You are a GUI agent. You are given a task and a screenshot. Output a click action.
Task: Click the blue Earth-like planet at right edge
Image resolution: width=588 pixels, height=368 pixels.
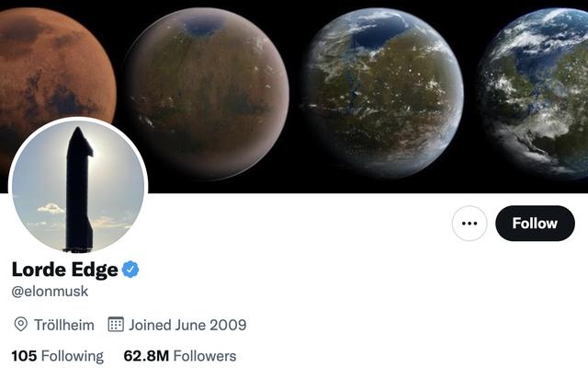535,92
